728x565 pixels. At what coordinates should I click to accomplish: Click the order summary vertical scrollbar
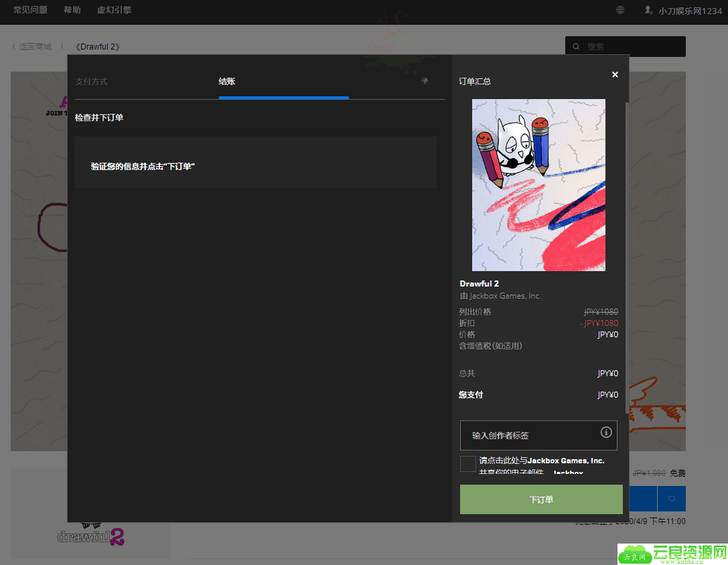coord(627,254)
